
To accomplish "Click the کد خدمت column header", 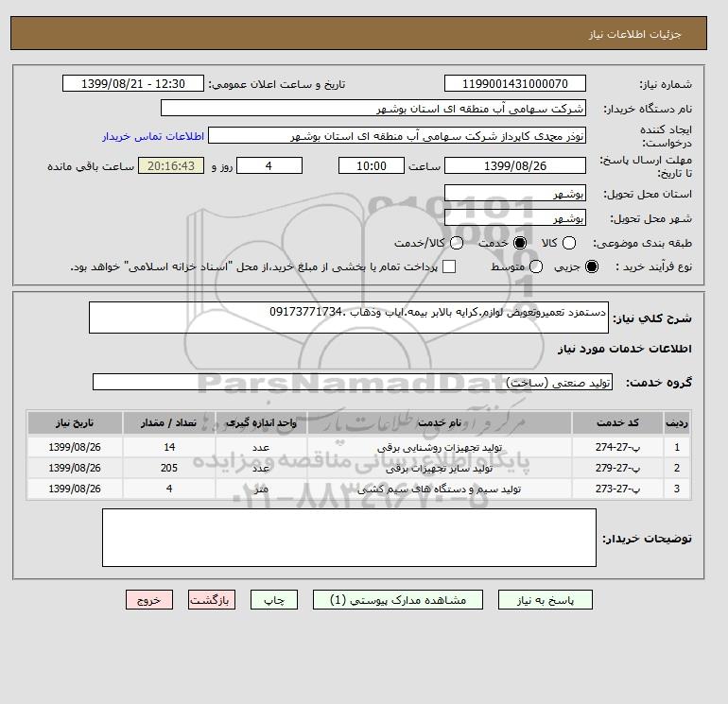I will click(x=618, y=422).
